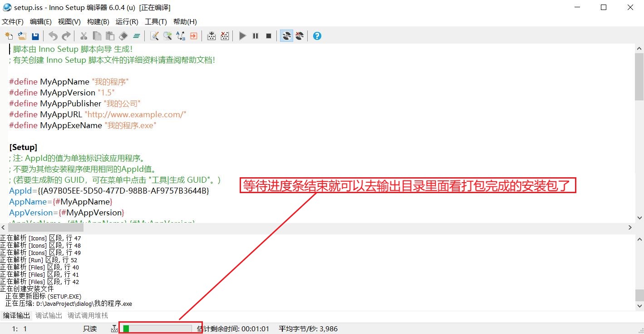The image size is (644, 334).
Task: Click the Go to Line toolbar icon
Action: (x=194, y=36)
